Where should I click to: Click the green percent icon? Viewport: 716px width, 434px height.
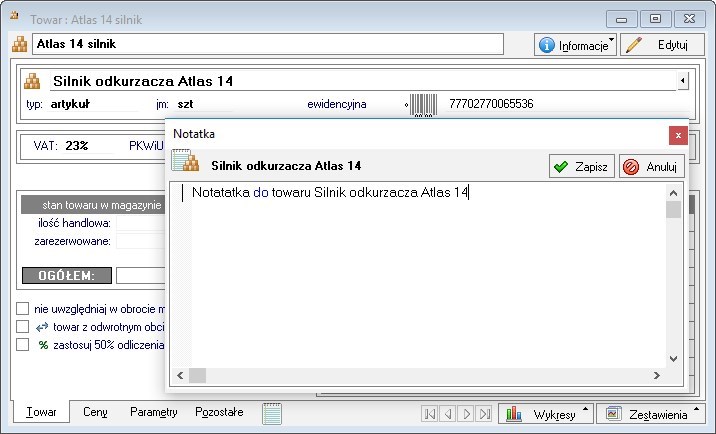43,345
